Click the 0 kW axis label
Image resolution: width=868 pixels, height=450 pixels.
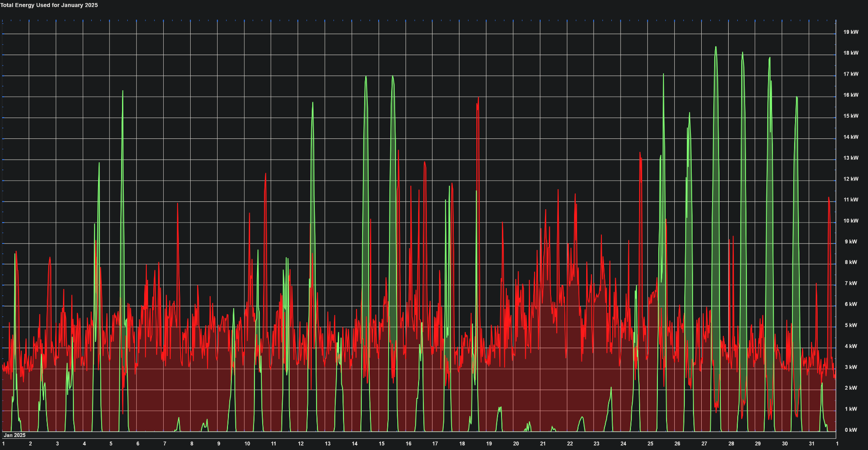tap(851, 430)
